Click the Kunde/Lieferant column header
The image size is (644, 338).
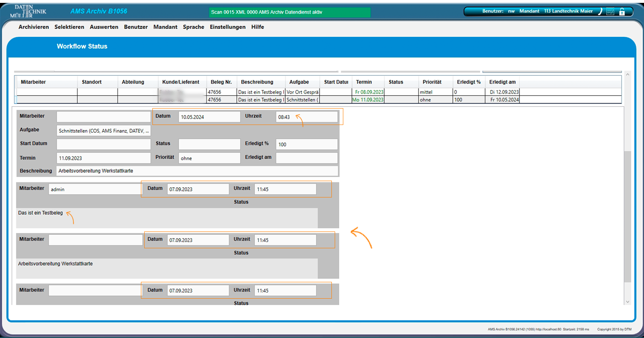[x=181, y=82]
